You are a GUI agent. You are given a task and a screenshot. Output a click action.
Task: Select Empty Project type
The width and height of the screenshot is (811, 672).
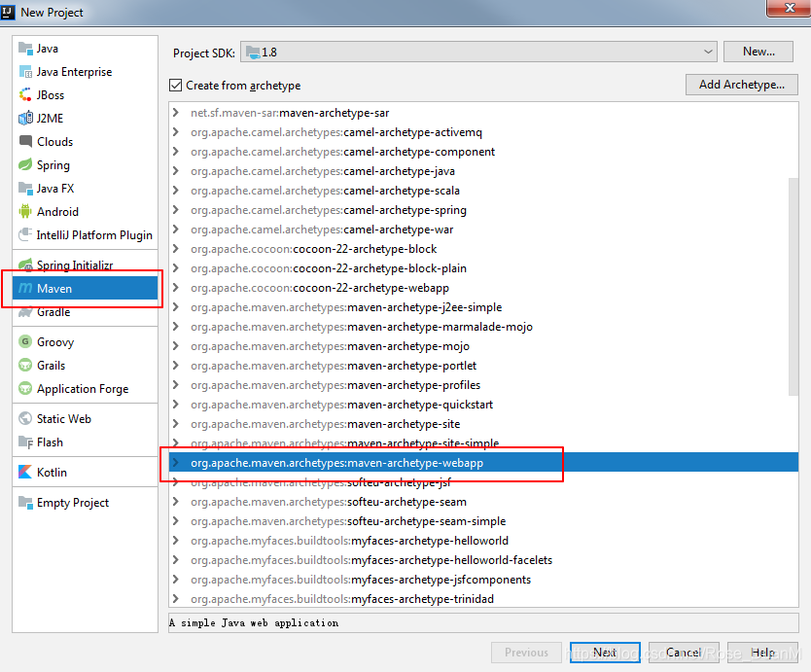tap(86, 503)
